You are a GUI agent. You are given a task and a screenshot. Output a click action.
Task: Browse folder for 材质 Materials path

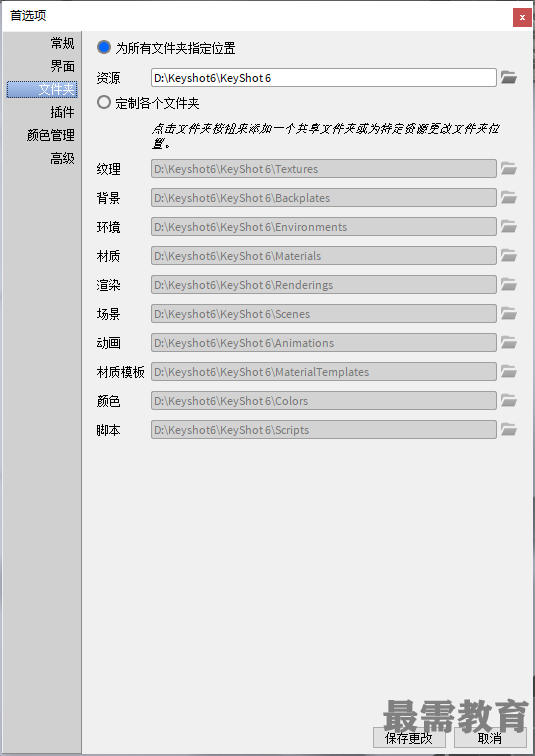coord(508,256)
